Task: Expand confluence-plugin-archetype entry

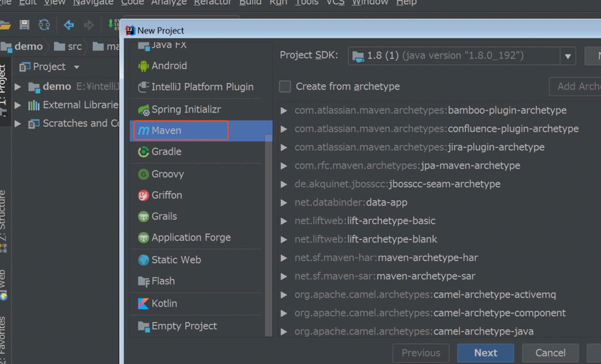Action: [284, 129]
